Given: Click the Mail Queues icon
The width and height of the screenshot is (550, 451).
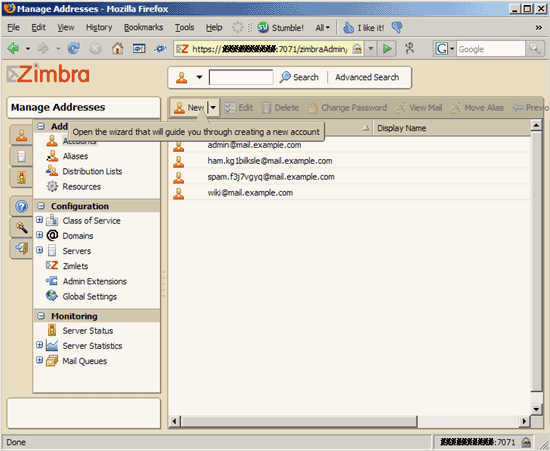Looking at the screenshot, I should (x=52, y=361).
